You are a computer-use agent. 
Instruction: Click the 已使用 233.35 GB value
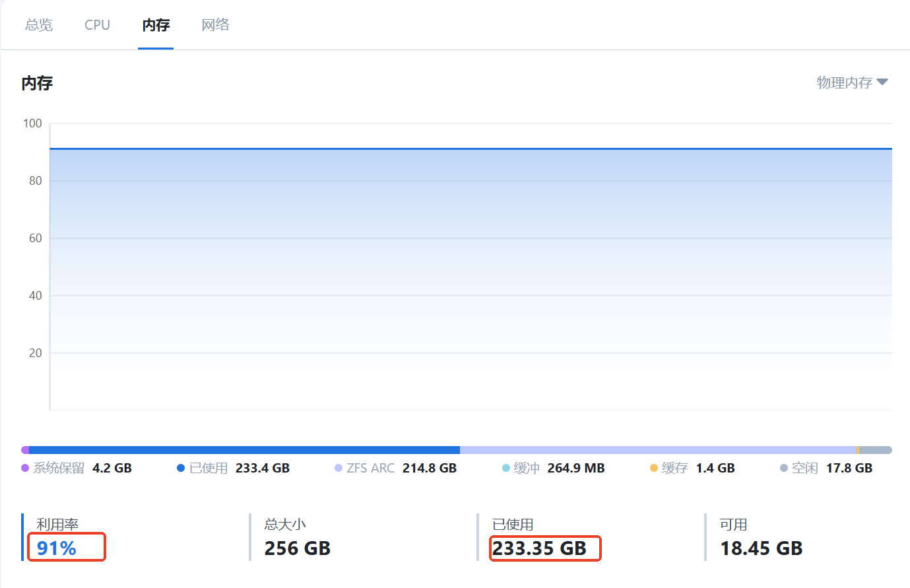coord(540,548)
